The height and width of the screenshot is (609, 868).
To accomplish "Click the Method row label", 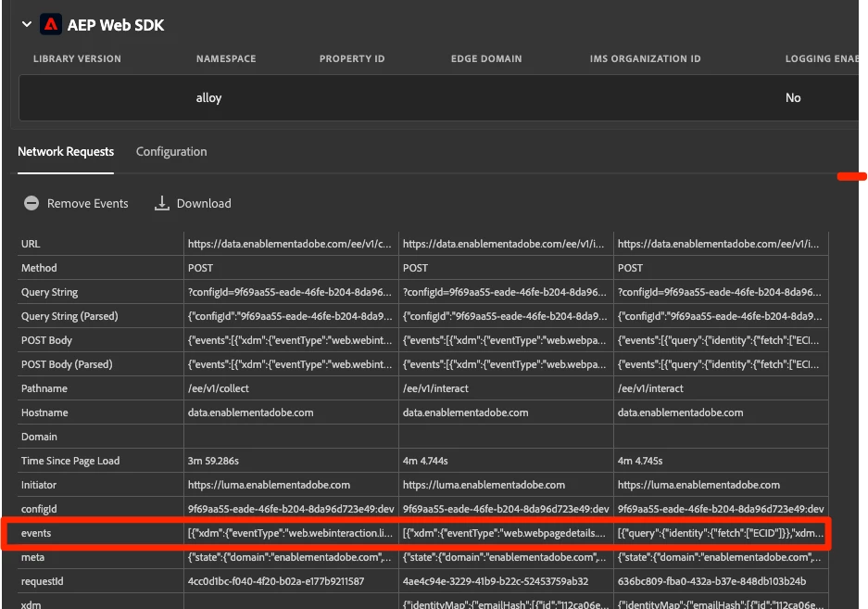I will (39, 268).
